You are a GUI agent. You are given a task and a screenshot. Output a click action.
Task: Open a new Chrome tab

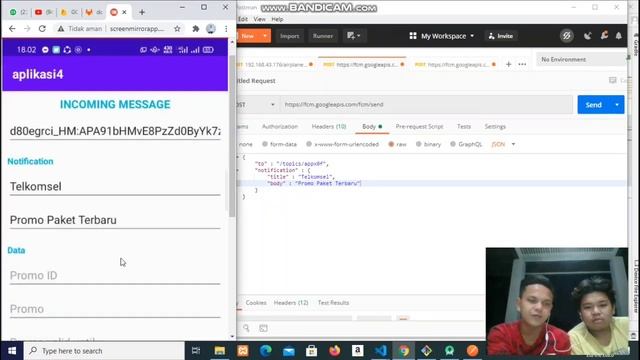click(x=142, y=12)
